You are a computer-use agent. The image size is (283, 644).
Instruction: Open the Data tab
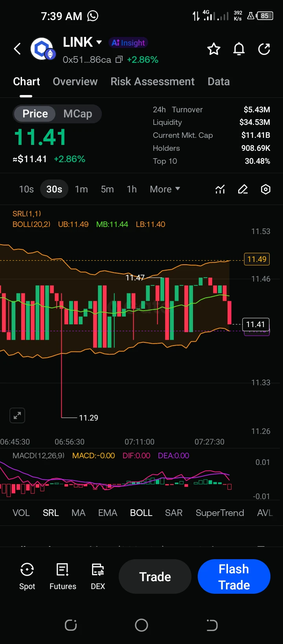coord(219,81)
